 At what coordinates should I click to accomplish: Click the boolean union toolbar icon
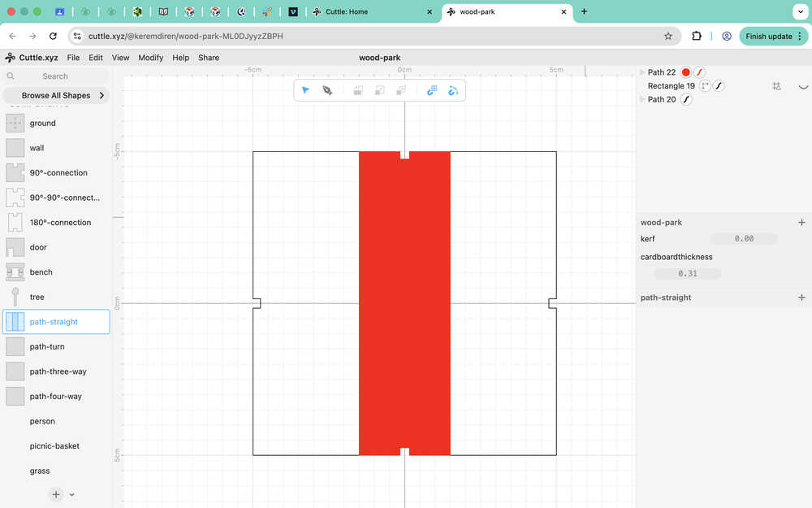coord(358,91)
